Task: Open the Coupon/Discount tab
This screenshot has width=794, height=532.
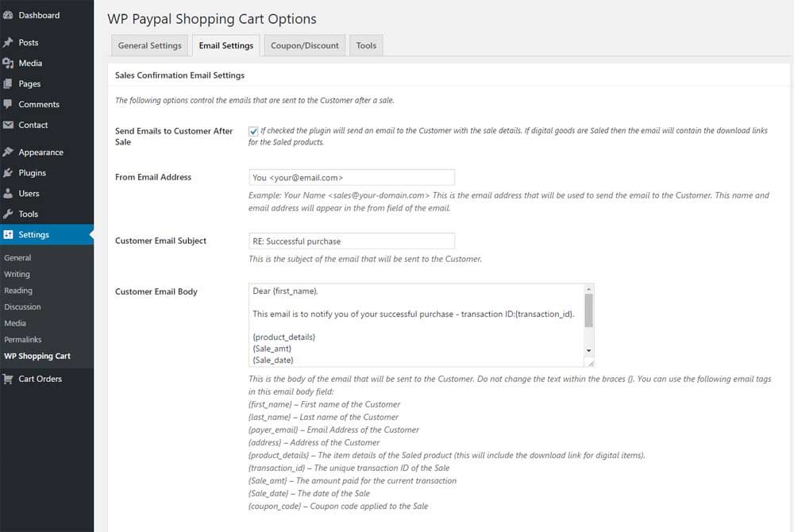Action: (x=305, y=45)
